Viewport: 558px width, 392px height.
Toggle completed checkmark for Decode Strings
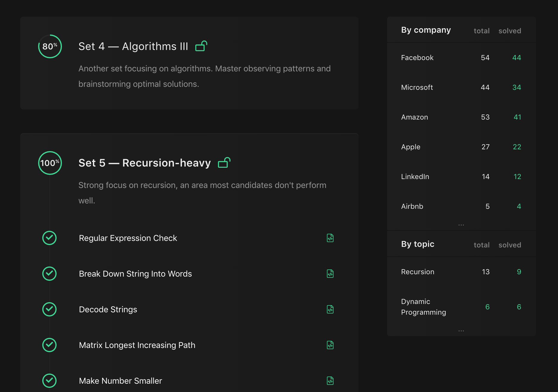click(x=49, y=309)
